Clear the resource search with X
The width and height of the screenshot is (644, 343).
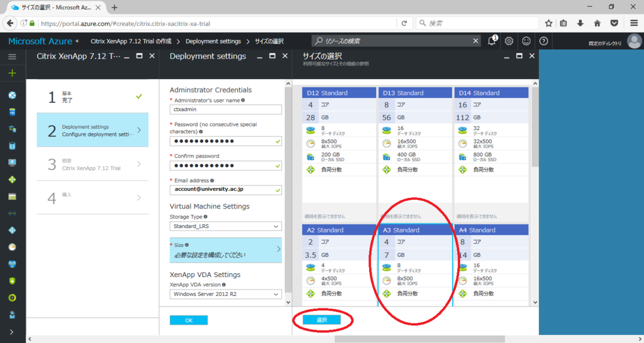coord(475,41)
